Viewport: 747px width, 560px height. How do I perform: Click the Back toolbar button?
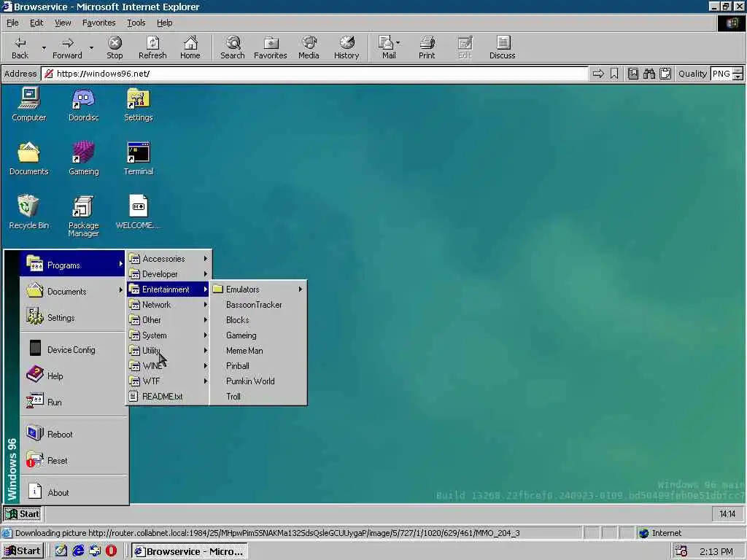[20, 47]
